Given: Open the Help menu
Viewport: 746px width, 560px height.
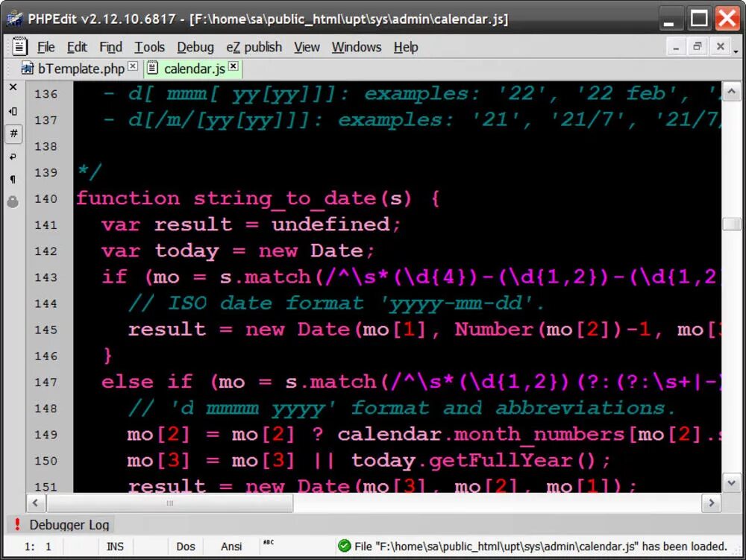Looking at the screenshot, I should coord(405,47).
